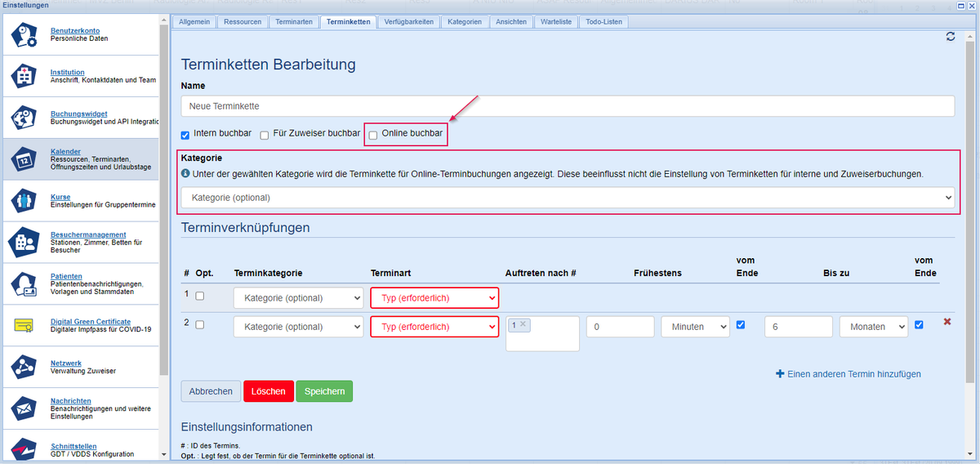This screenshot has height=464, width=980.
Task: Remove the '1' tag in Auftreten nach
Action: 523,324
